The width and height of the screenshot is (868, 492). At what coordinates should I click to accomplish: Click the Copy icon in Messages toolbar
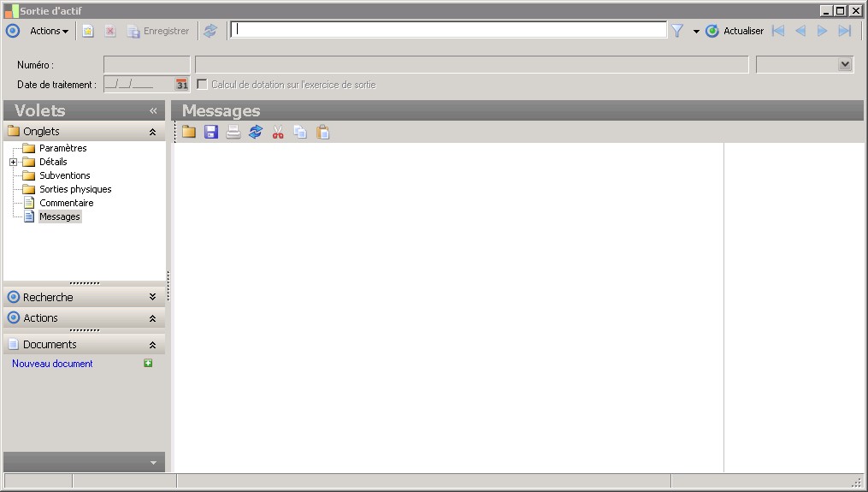coord(300,132)
